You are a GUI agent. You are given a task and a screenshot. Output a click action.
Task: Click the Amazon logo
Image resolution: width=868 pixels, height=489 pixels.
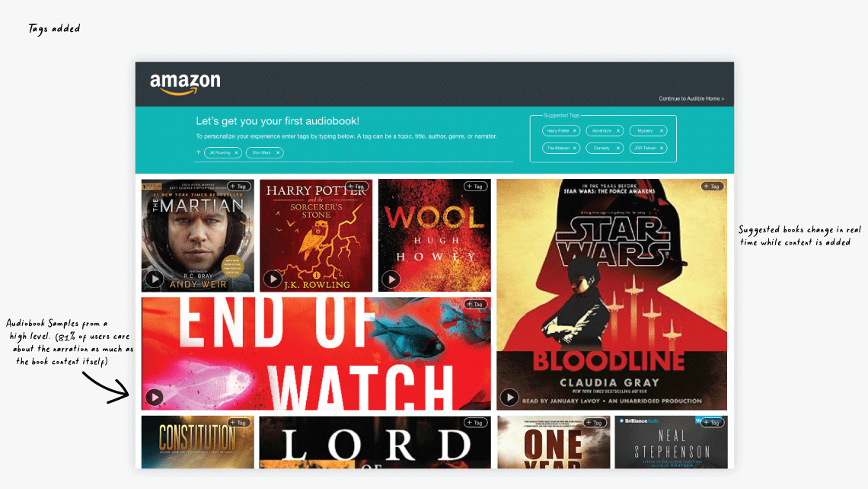pyautogui.click(x=185, y=84)
